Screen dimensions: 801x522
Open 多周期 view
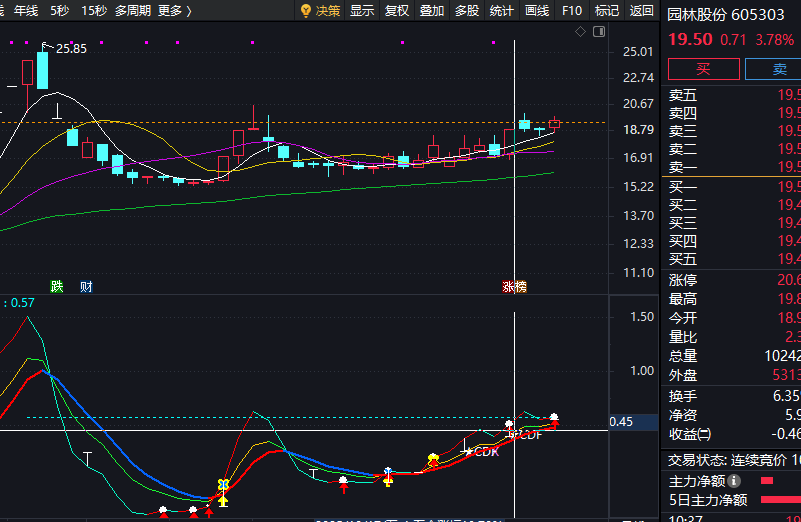pyautogui.click(x=133, y=10)
